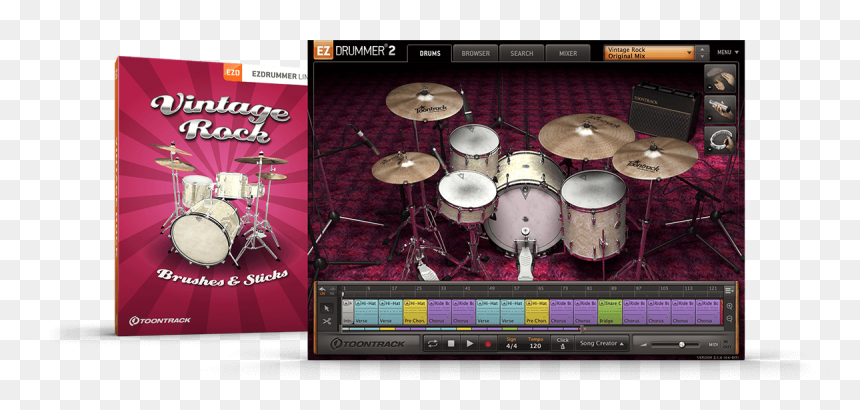Switch to the Browser tab

[x=476, y=53]
